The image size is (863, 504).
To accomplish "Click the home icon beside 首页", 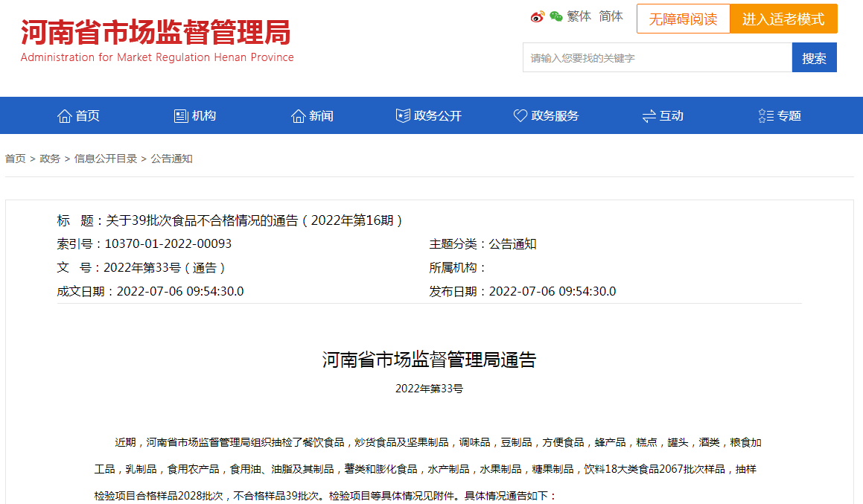I will point(64,116).
